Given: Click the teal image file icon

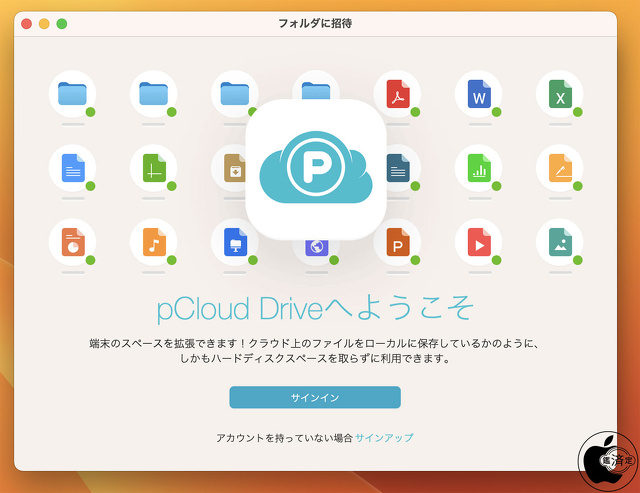Looking at the screenshot, I should [x=559, y=242].
